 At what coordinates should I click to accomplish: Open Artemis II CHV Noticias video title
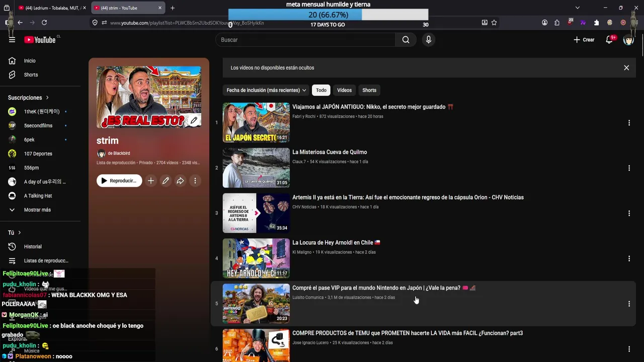pyautogui.click(x=408, y=198)
